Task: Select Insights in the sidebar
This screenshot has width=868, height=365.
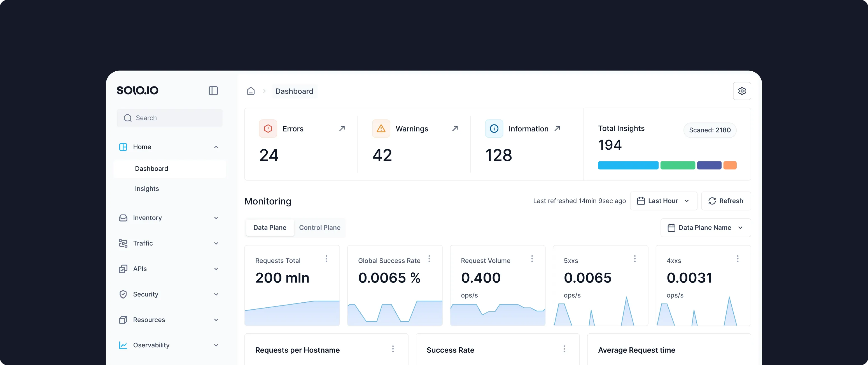Action: coord(147,189)
